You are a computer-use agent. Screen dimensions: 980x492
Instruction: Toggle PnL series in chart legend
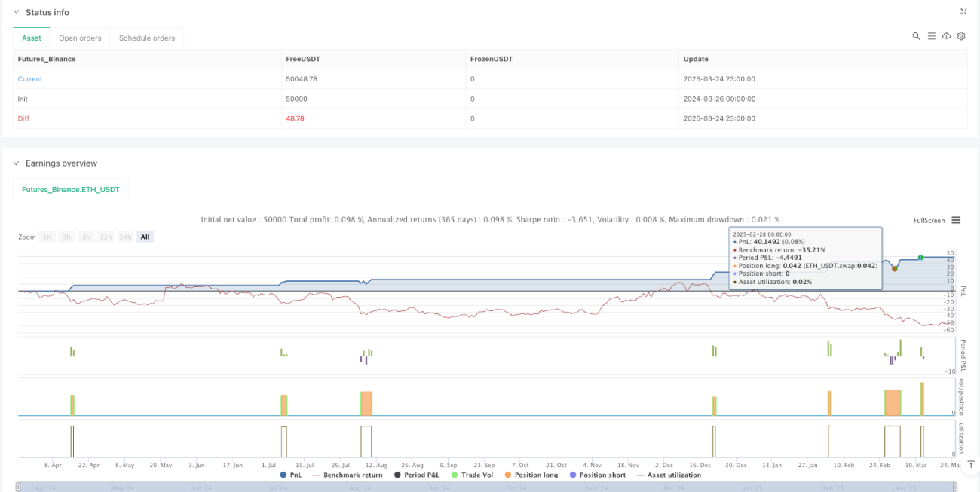(290, 475)
